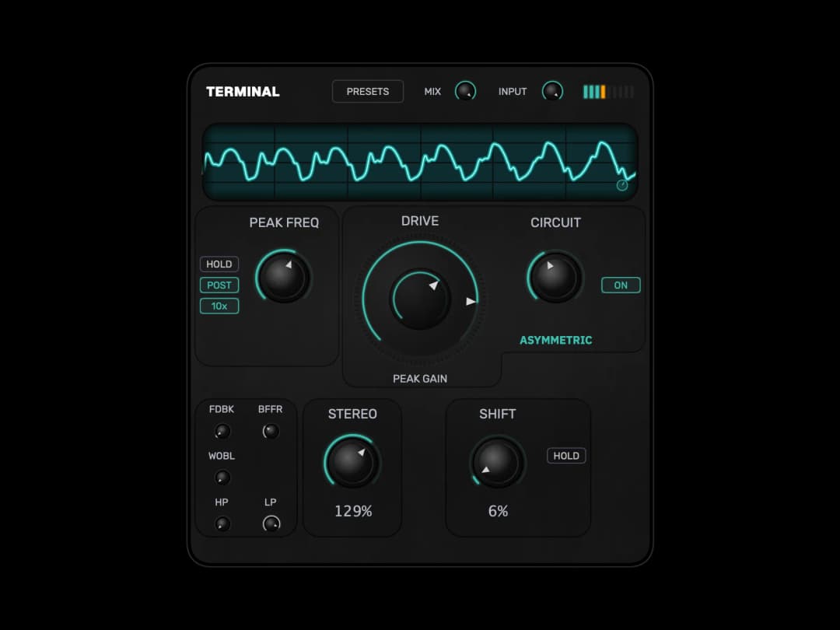The image size is (840, 630).
Task: Click the PEAK FREQ heading
Action: click(x=284, y=223)
